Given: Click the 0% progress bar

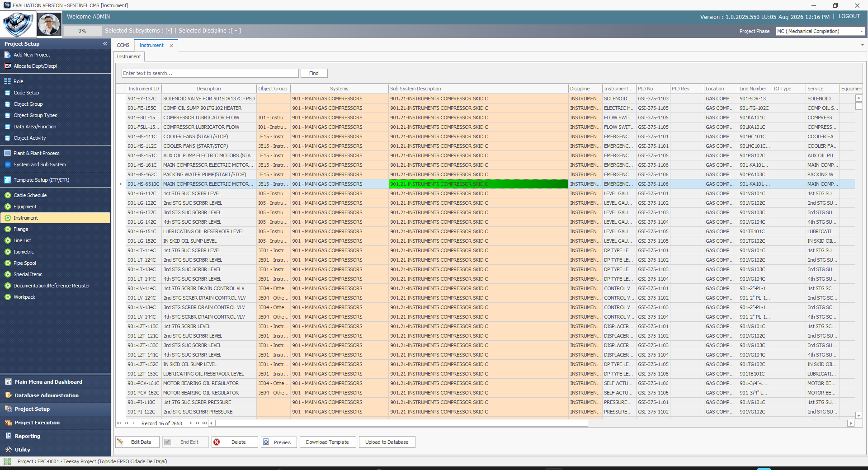Looking at the screenshot, I should point(82,31).
